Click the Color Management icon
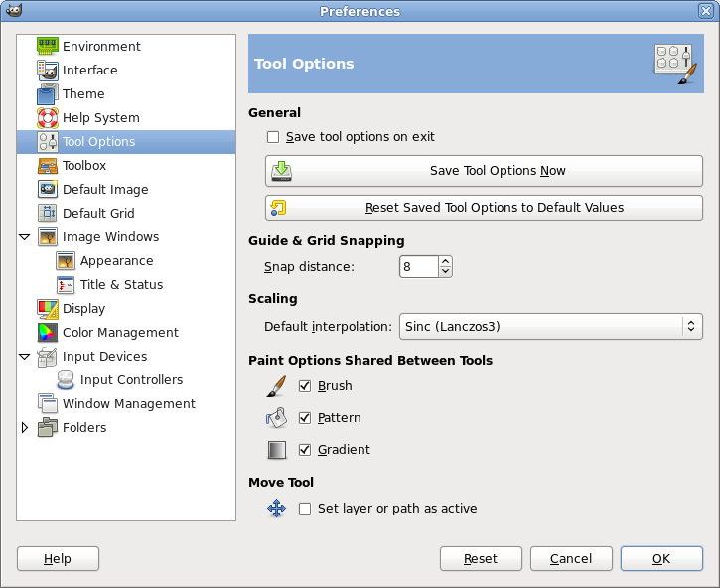 (48, 333)
